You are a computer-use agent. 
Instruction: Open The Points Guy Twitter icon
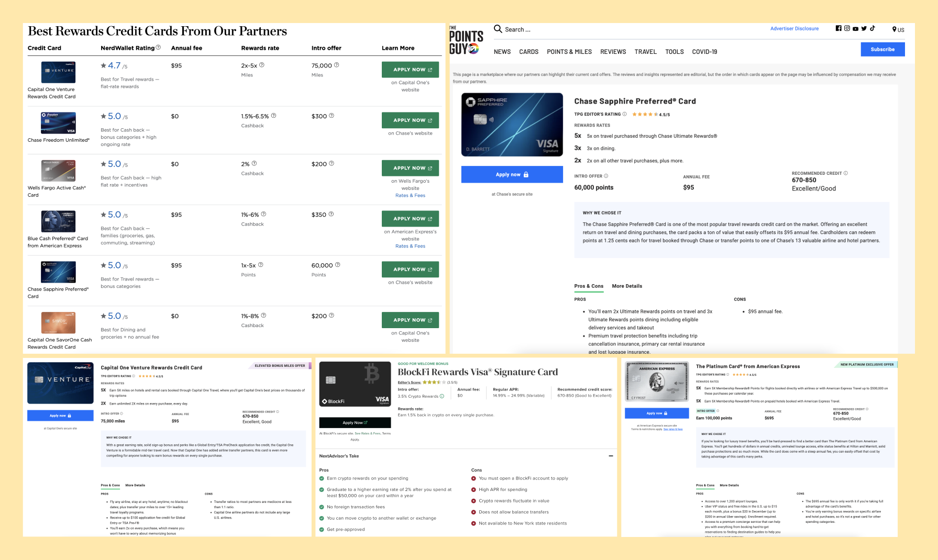(864, 28)
